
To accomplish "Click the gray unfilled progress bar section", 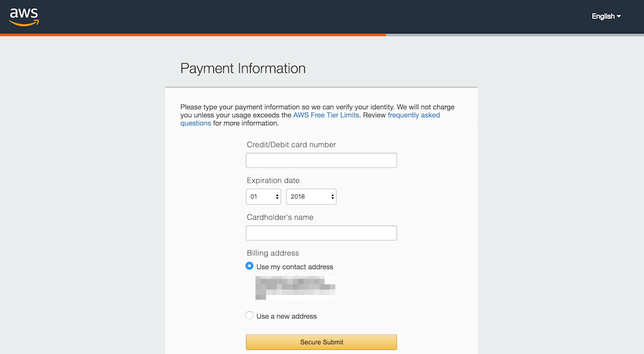I will (515, 35).
